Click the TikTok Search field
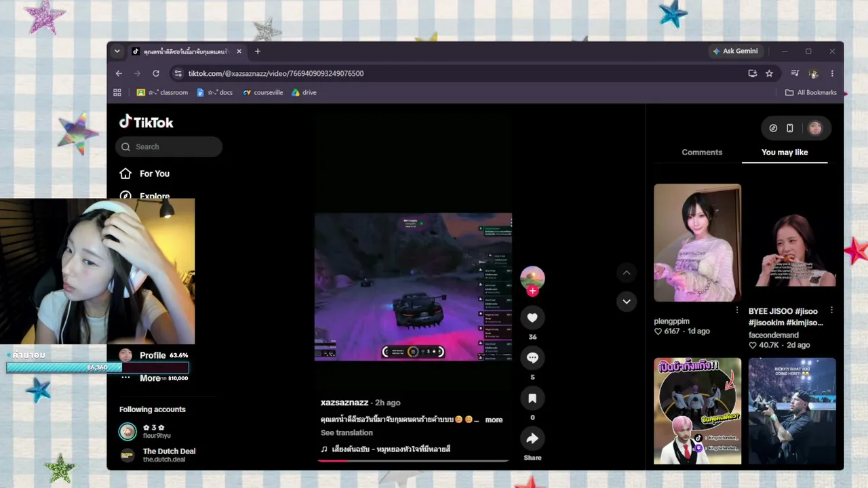868x488 pixels. coord(169,146)
